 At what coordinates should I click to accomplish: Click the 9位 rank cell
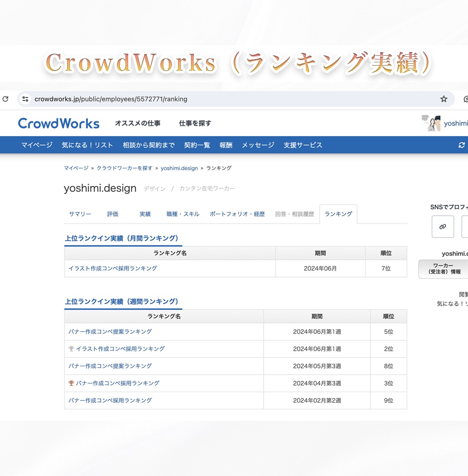click(389, 400)
